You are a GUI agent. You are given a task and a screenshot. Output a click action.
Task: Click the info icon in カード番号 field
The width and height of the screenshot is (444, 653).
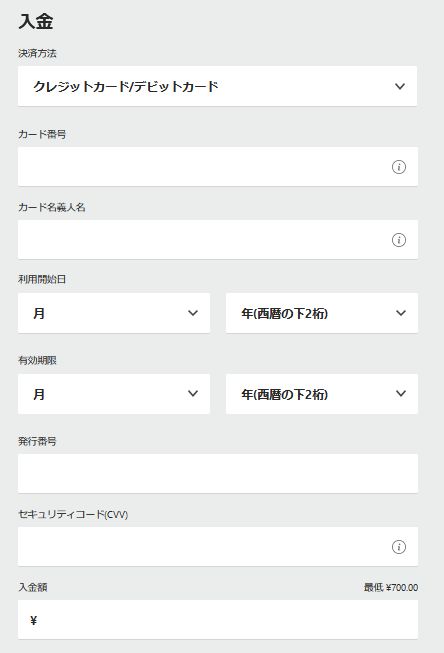[x=399, y=167]
